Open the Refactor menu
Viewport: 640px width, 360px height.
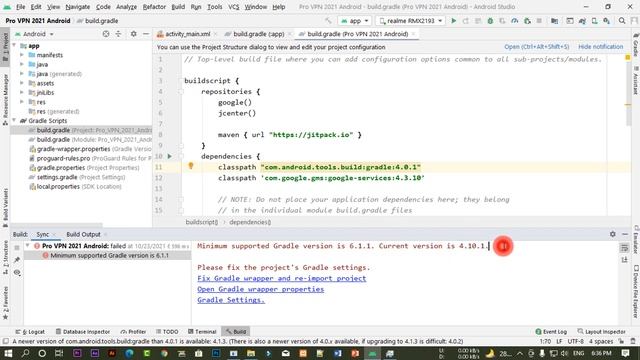[154, 7]
